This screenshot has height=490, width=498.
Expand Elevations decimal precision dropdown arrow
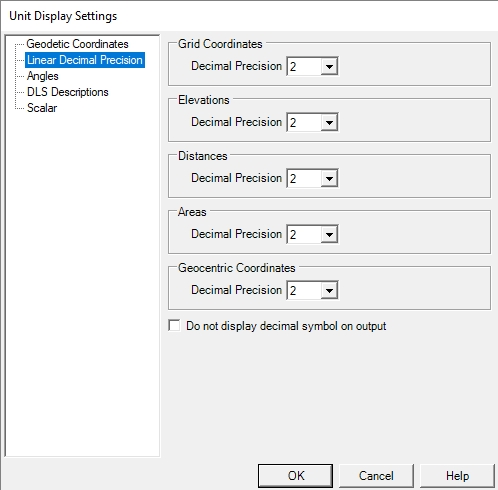(329, 122)
